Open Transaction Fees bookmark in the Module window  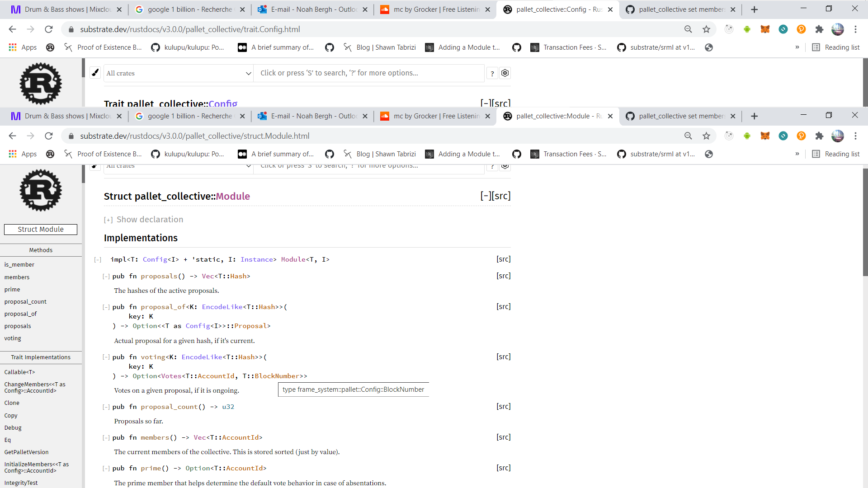point(568,154)
